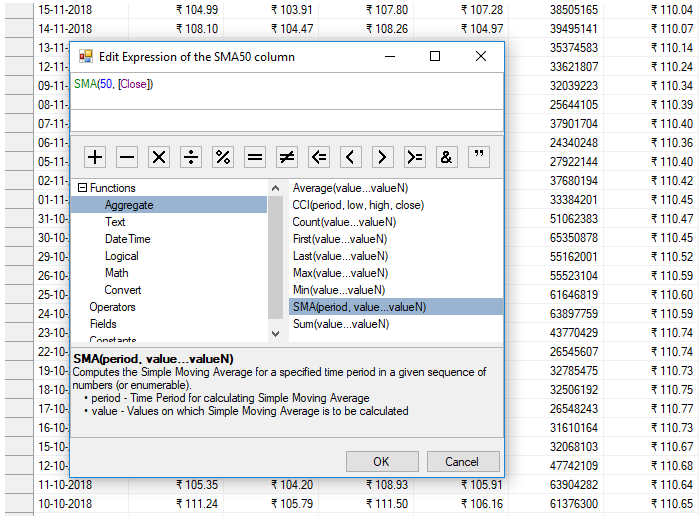The image size is (699, 518).
Task: Click the dialog's title bar app icon
Action: click(86, 57)
